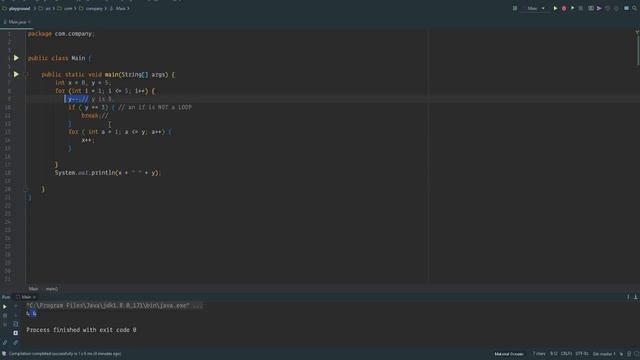Click the java.exe command line in console
The height and width of the screenshot is (360, 640).
click(x=114, y=305)
